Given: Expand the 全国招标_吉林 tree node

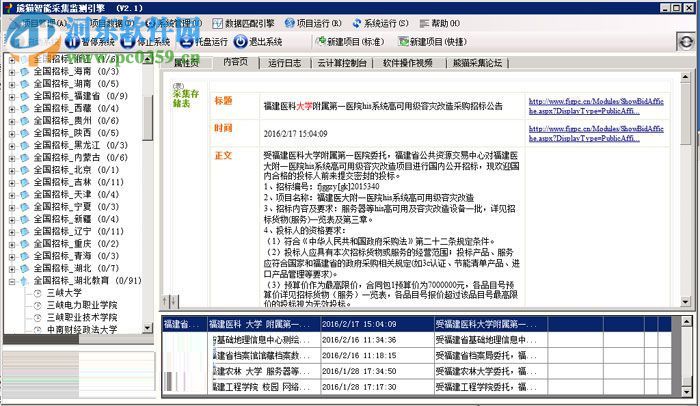Looking at the screenshot, I should click(12, 183).
